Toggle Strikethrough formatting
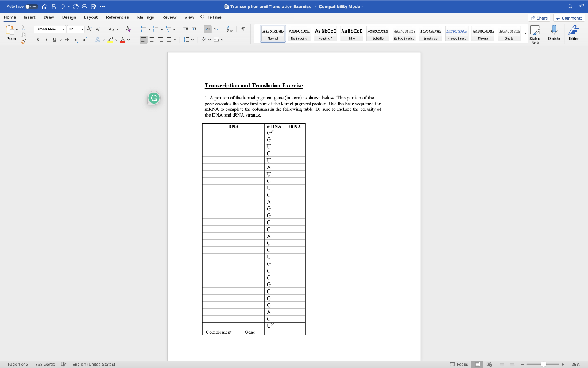The image size is (588, 368). tap(68, 40)
